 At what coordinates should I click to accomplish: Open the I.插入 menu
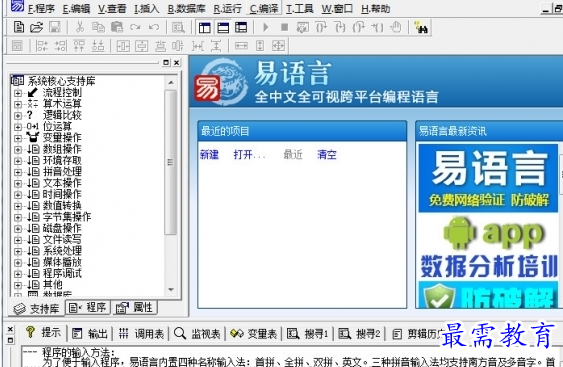pyautogui.click(x=146, y=9)
